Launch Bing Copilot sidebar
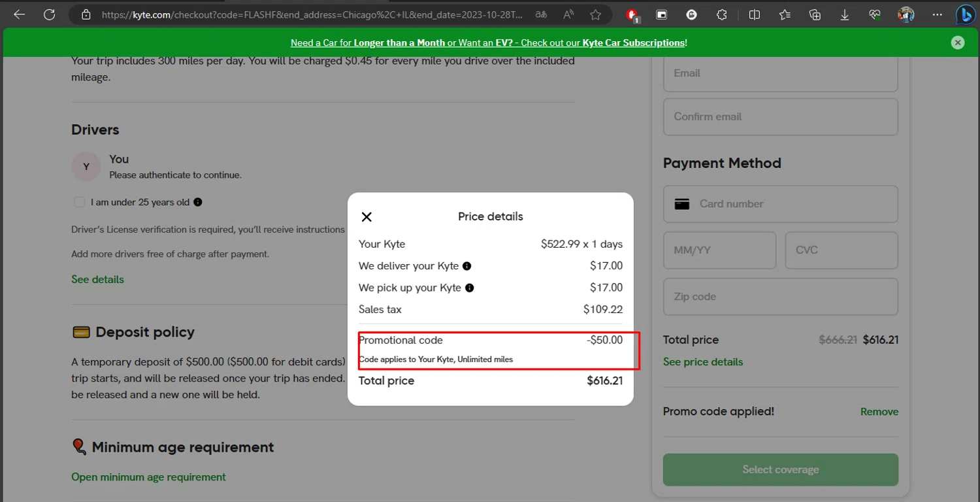Screen dimensions: 980x502 pyautogui.click(x=966, y=14)
